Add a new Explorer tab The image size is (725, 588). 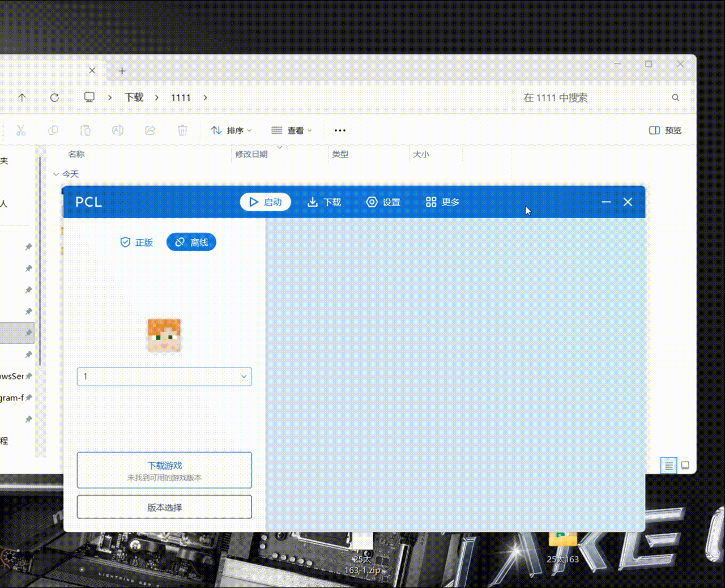click(122, 71)
